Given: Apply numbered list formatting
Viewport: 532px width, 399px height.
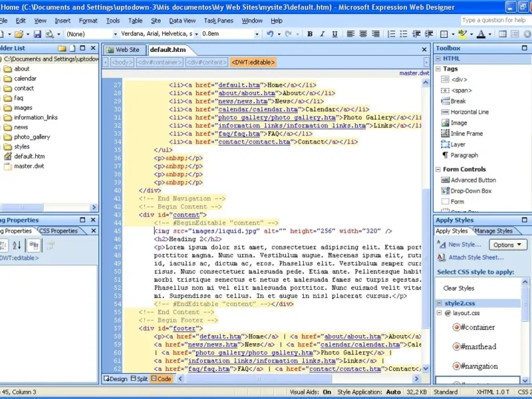Looking at the screenshot, I should 391,34.
